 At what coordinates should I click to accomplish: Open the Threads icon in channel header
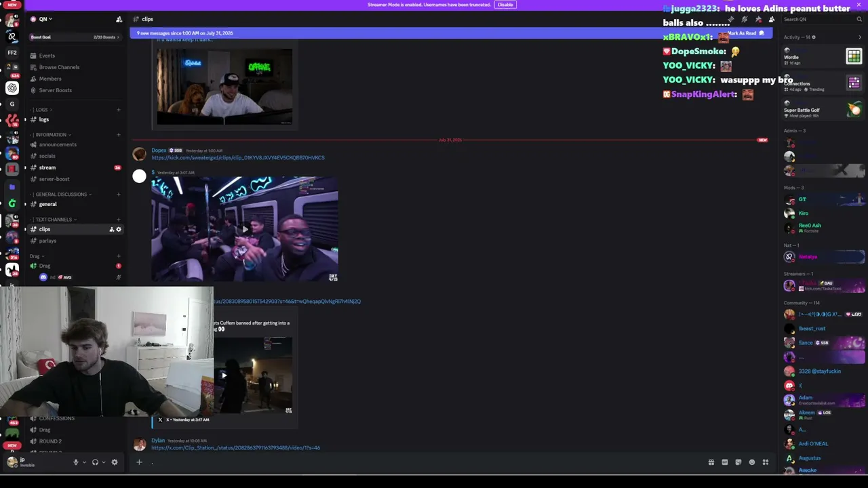pos(731,19)
